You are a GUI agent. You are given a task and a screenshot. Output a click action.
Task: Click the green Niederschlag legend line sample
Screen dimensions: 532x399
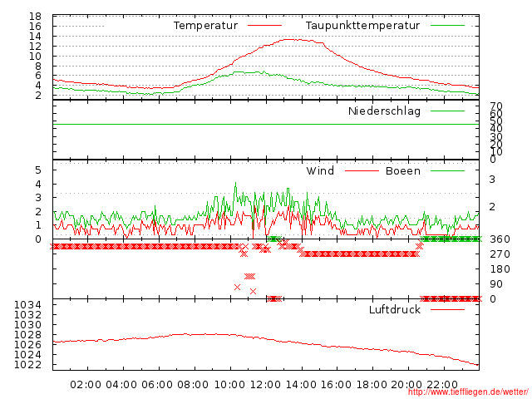(447, 111)
